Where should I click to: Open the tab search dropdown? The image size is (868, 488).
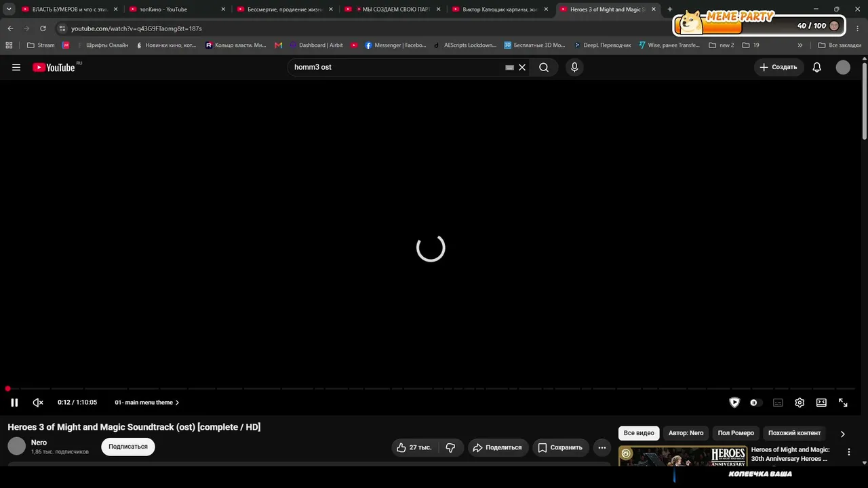point(9,9)
